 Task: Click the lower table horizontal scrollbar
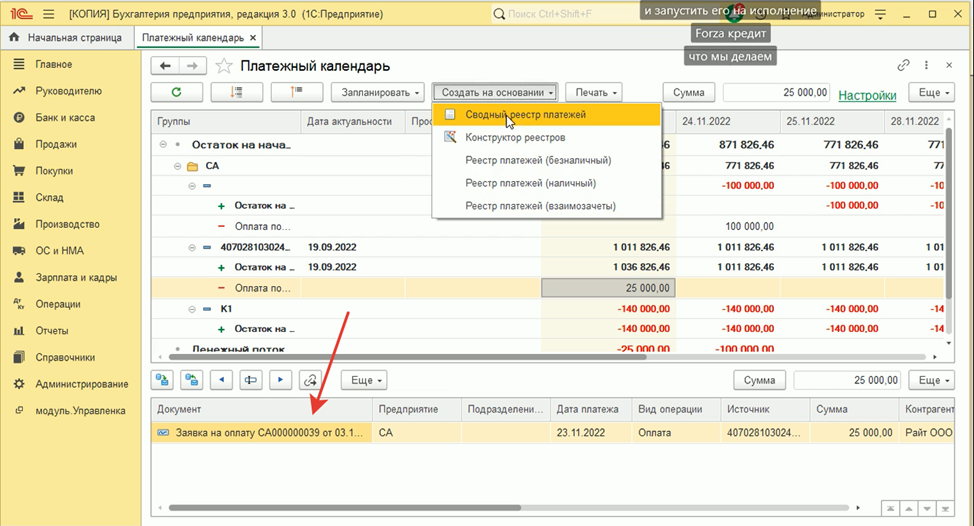click(x=345, y=507)
